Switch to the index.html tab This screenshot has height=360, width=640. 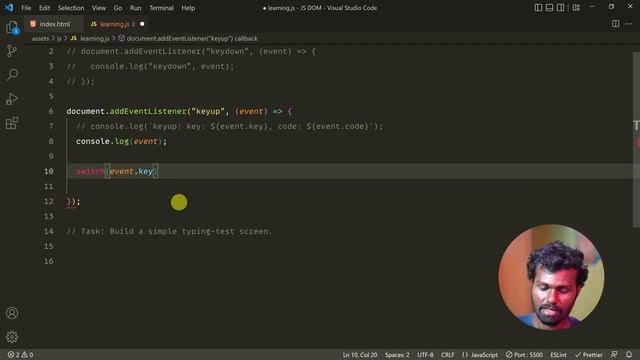point(54,24)
